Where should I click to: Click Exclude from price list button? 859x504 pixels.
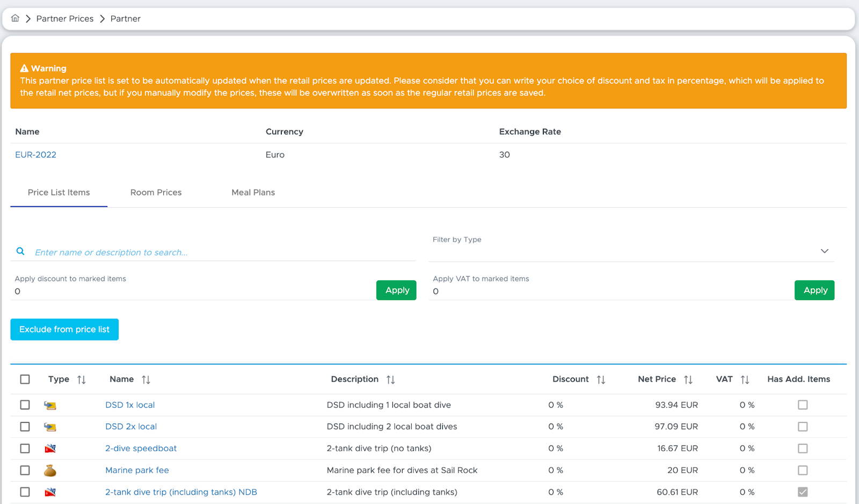click(64, 330)
